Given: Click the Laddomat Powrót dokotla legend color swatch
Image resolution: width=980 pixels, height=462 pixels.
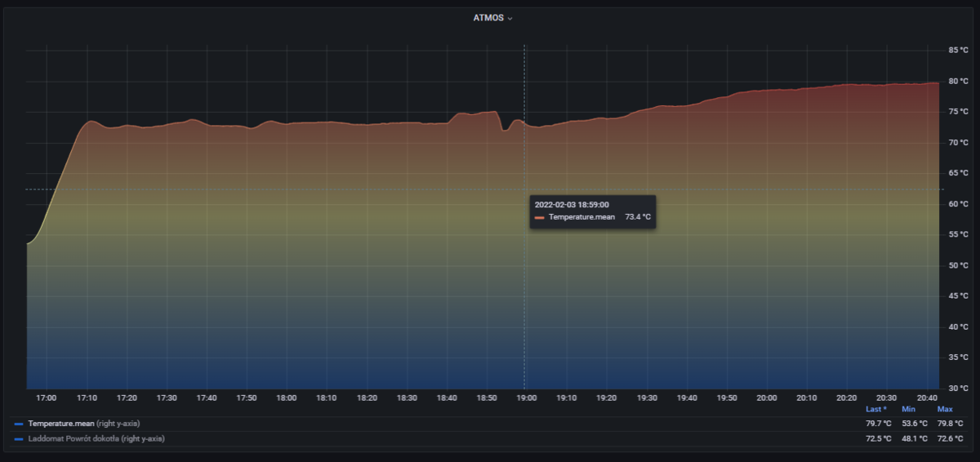Looking at the screenshot, I should point(19,439).
